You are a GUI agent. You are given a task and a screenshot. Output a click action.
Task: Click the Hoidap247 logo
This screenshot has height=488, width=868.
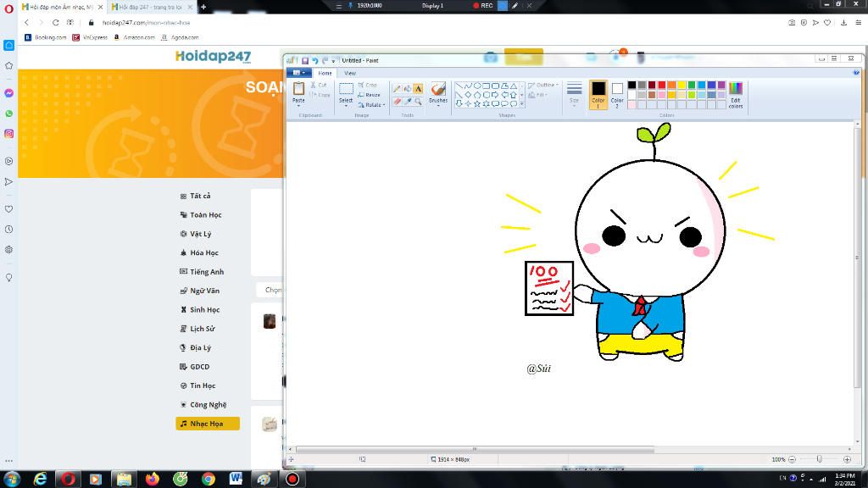[x=213, y=57]
